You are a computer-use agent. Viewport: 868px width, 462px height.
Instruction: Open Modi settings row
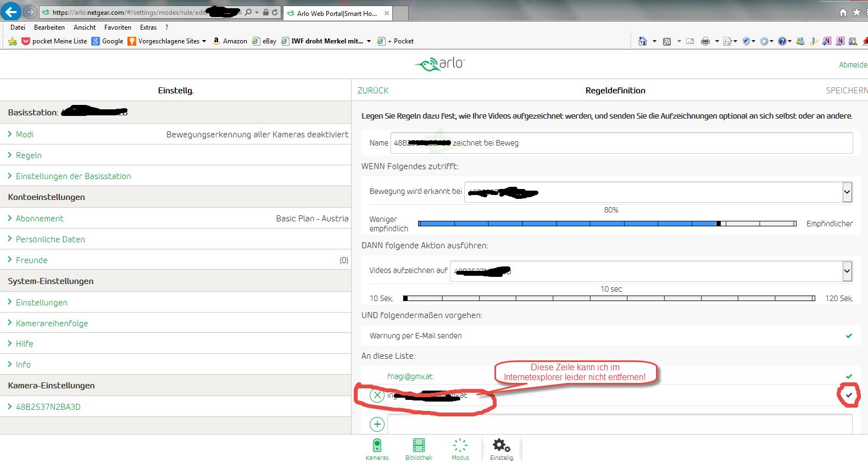176,134
